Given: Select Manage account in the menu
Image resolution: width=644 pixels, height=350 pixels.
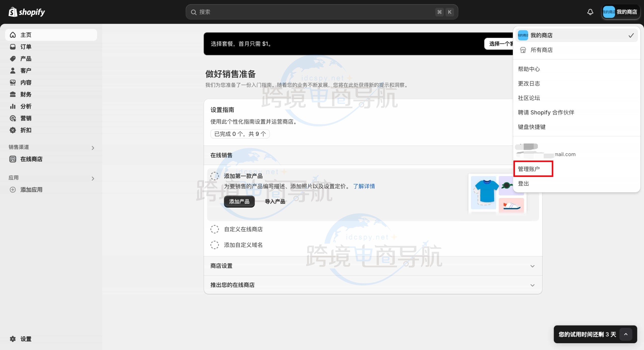Looking at the screenshot, I should [529, 169].
